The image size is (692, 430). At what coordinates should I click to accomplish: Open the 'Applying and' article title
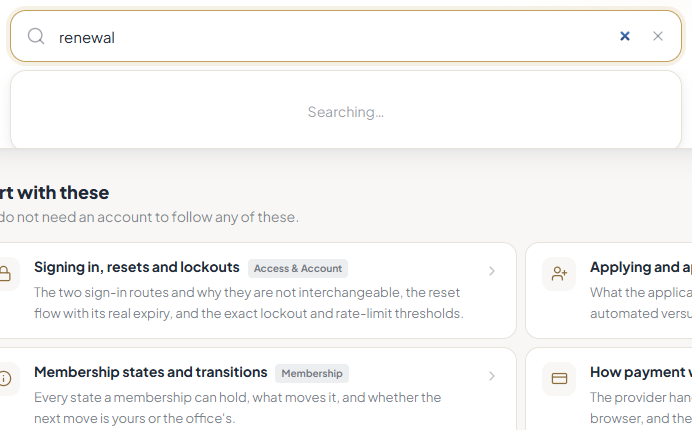[641, 267]
